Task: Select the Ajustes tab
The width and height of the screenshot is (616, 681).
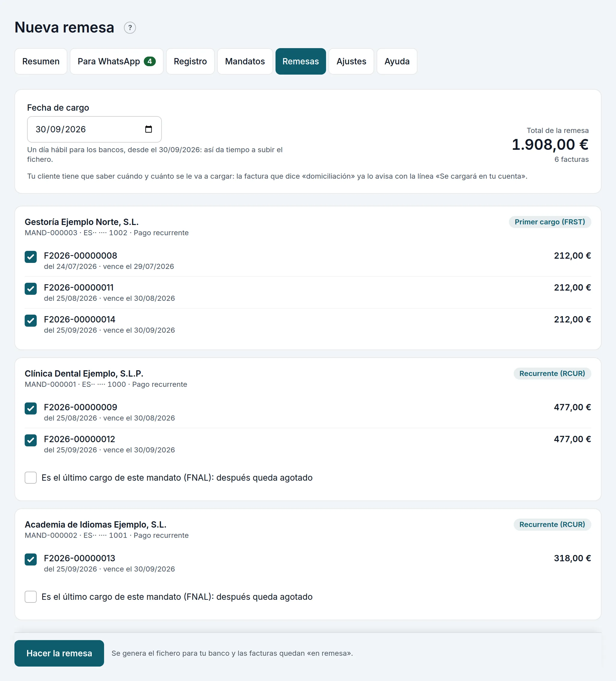Action: [x=351, y=61]
